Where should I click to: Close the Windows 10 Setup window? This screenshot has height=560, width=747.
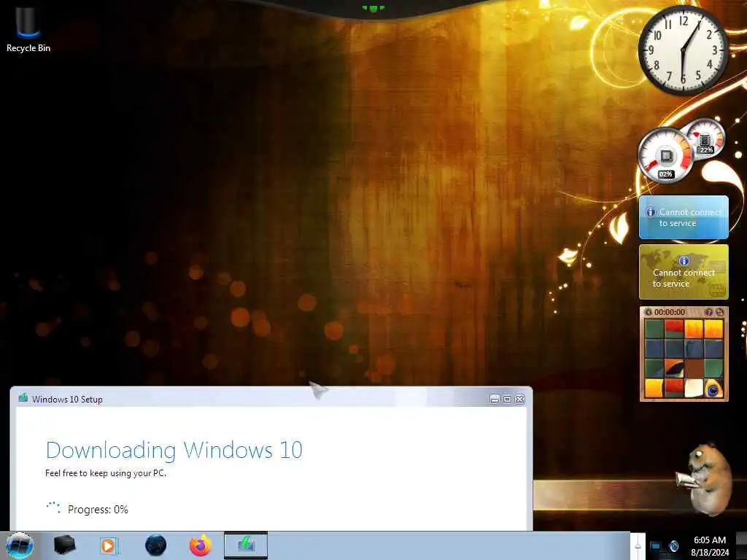(x=519, y=399)
